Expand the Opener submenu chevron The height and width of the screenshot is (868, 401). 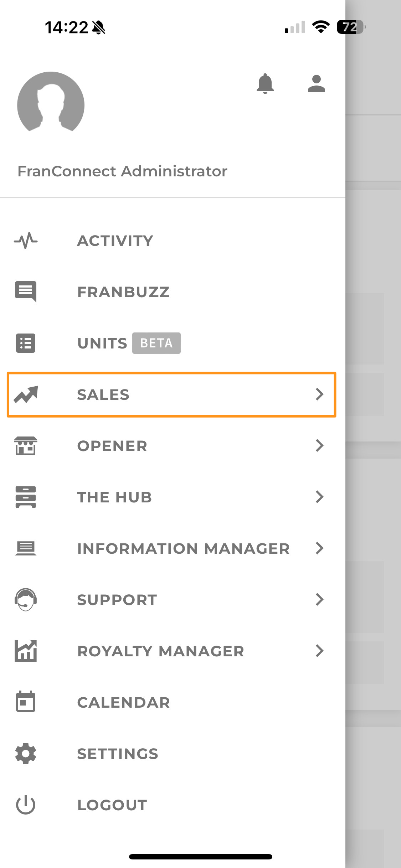pyautogui.click(x=320, y=446)
